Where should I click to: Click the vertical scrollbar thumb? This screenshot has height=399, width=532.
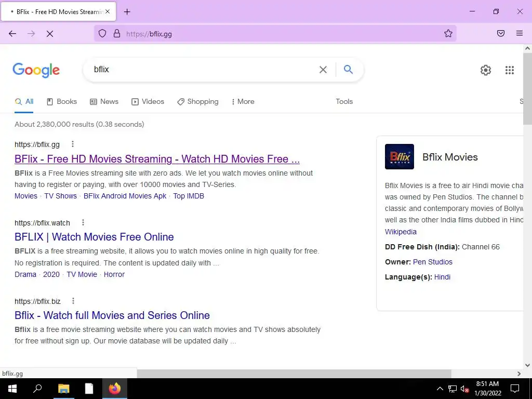[x=527, y=89]
